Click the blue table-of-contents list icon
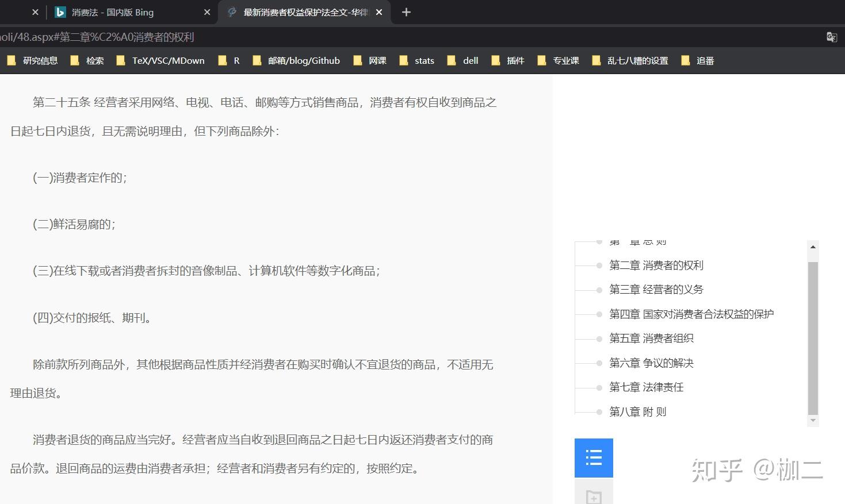 click(x=594, y=457)
